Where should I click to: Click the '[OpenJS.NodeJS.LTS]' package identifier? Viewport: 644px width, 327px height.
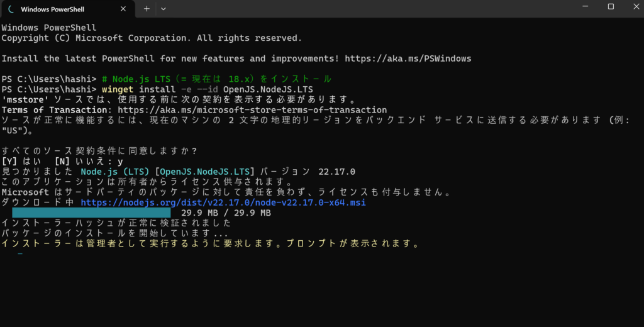(204, 172)
